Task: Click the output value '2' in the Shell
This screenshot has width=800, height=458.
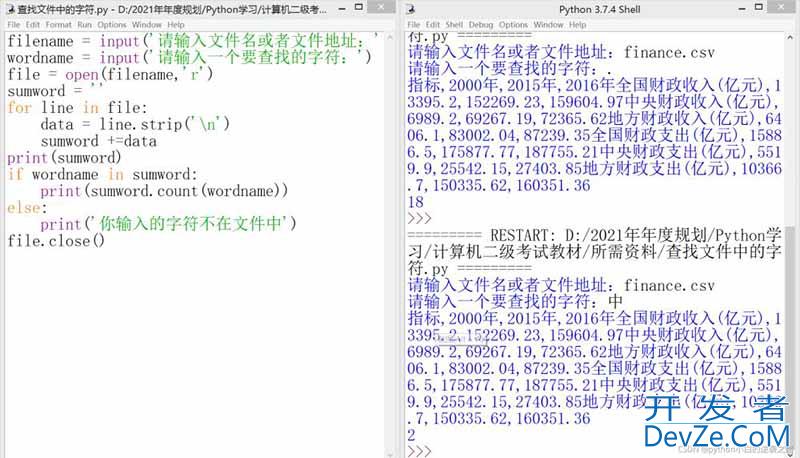Action: 411,435
